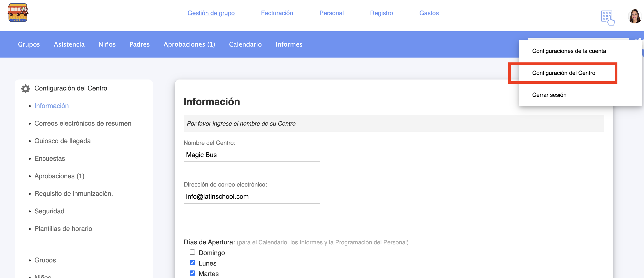Switch to the Calendario tab
The image size is (644, 278).
click(245, 44)
